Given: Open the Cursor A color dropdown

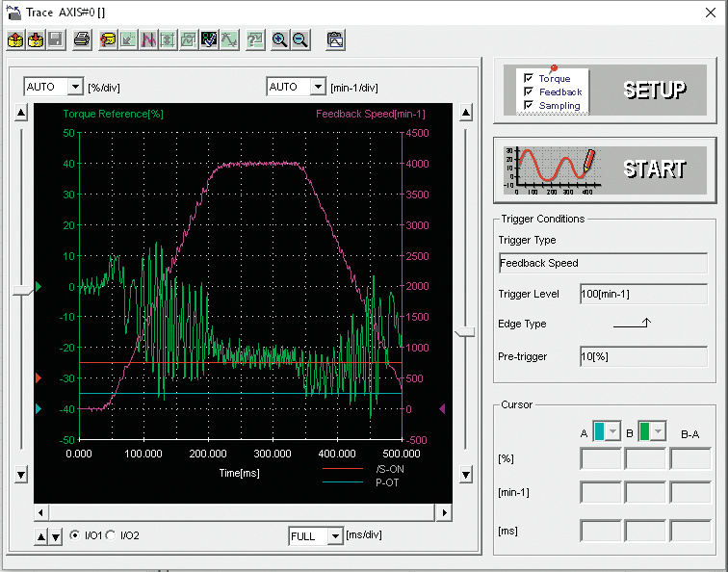Looking at the screenshot, I should pyautogui.click(x=612, y=431).
